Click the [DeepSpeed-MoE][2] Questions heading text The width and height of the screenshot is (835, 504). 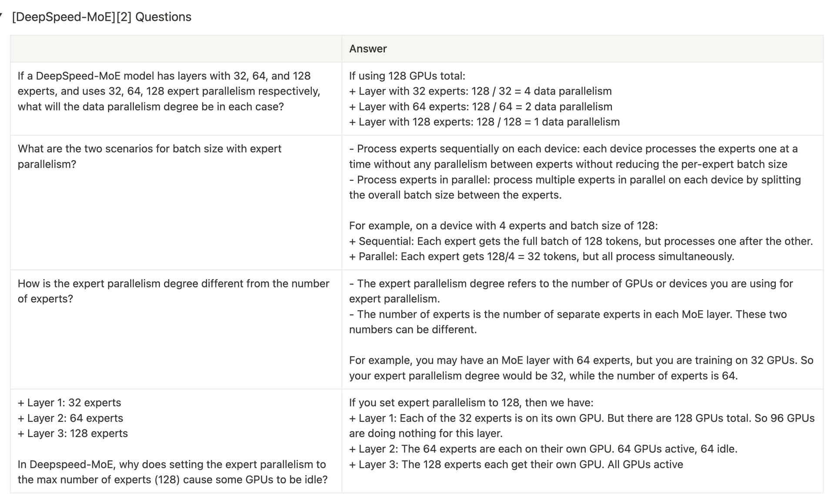[102, 17]
